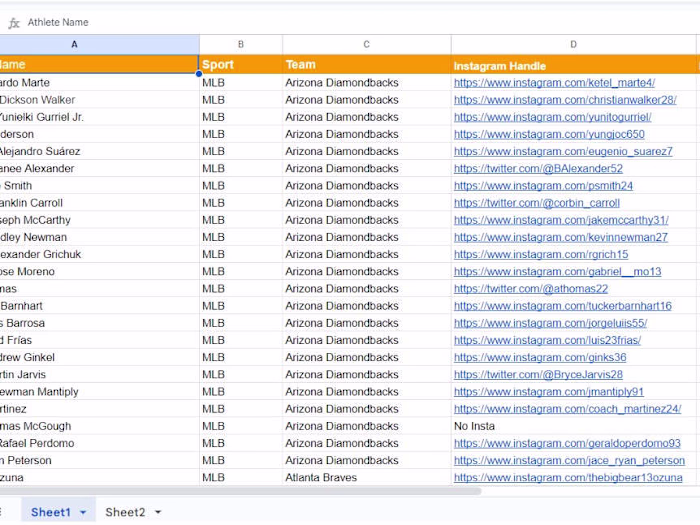Select the Ginkel name cell

point(99,358)
